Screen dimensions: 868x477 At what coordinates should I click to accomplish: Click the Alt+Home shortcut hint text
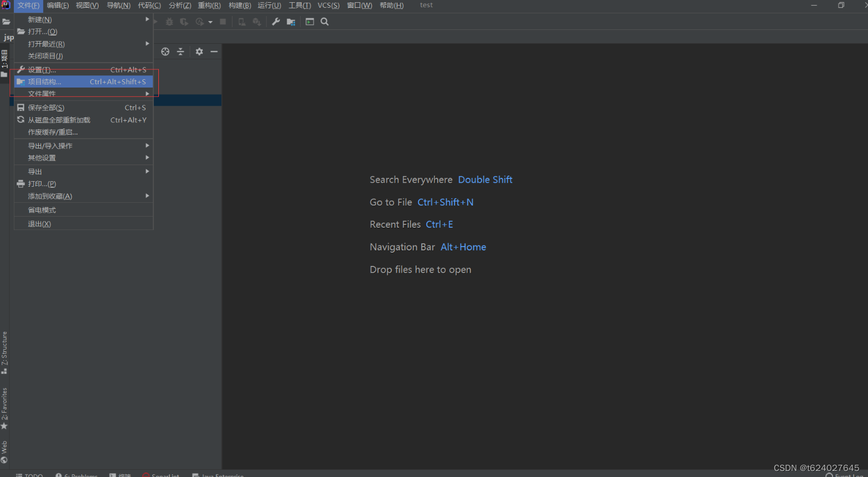pyautogui.click(x=463, y=247)
